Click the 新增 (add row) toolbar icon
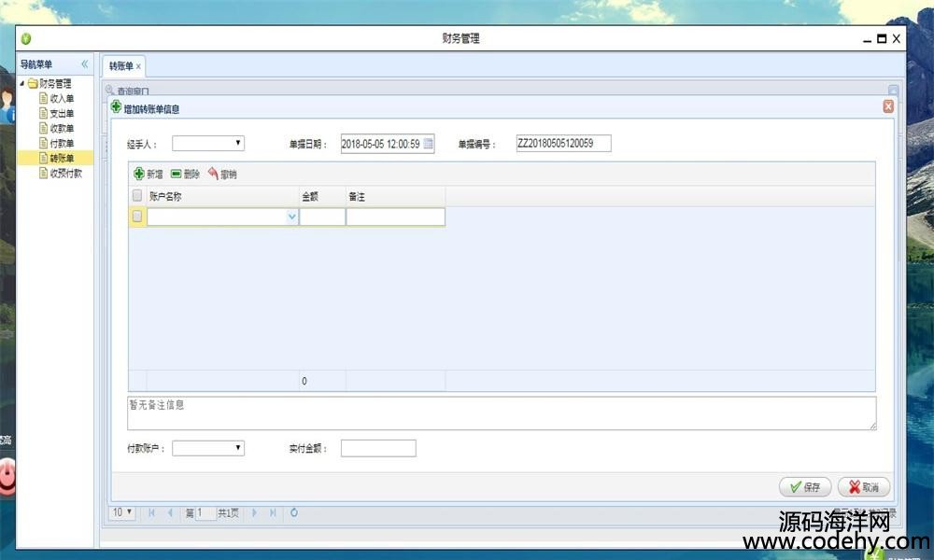 139,174
